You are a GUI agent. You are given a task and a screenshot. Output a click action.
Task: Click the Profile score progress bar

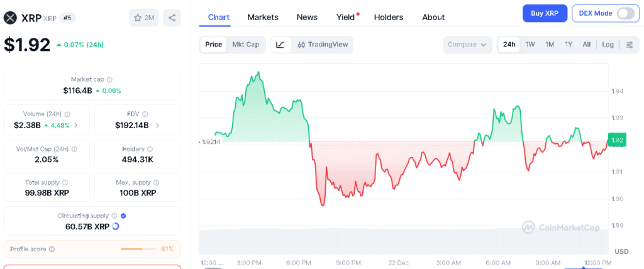(138, 249)
